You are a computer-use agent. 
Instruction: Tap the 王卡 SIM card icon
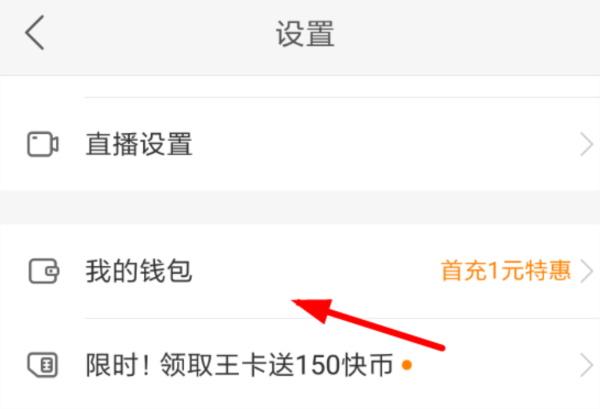[42, 365]
